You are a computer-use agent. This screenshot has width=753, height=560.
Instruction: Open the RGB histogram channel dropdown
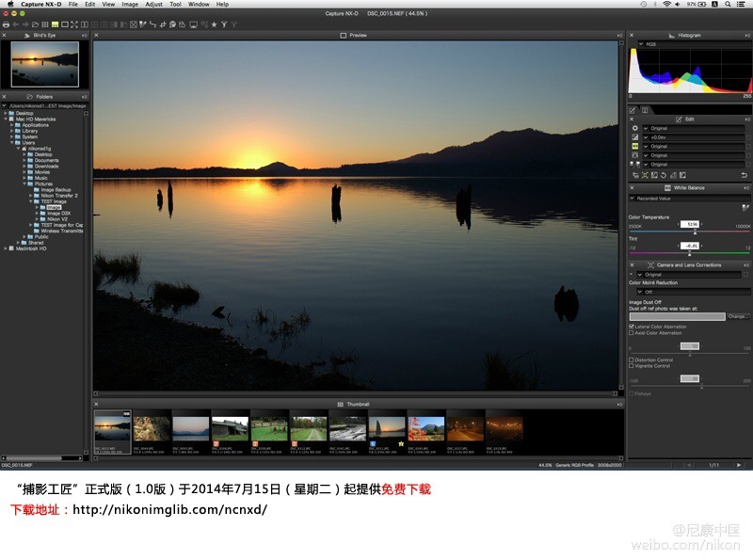click(x=640, y=44)
